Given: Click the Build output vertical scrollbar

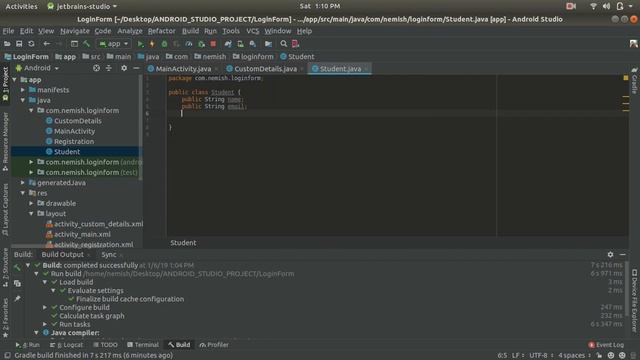Looking at the screenshot, I should coord(627,289).
